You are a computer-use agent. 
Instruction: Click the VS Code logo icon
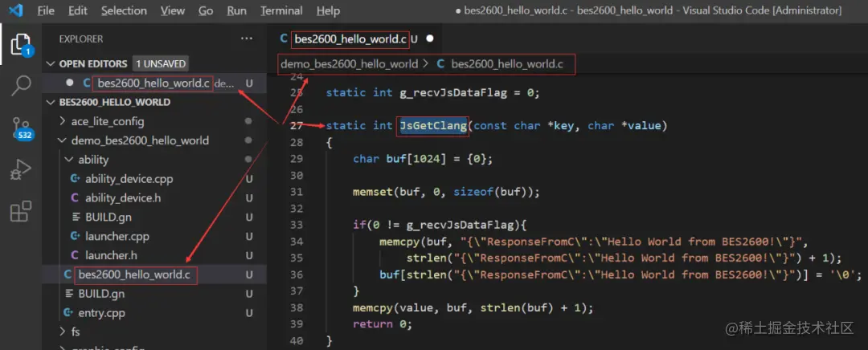[16, 10]
